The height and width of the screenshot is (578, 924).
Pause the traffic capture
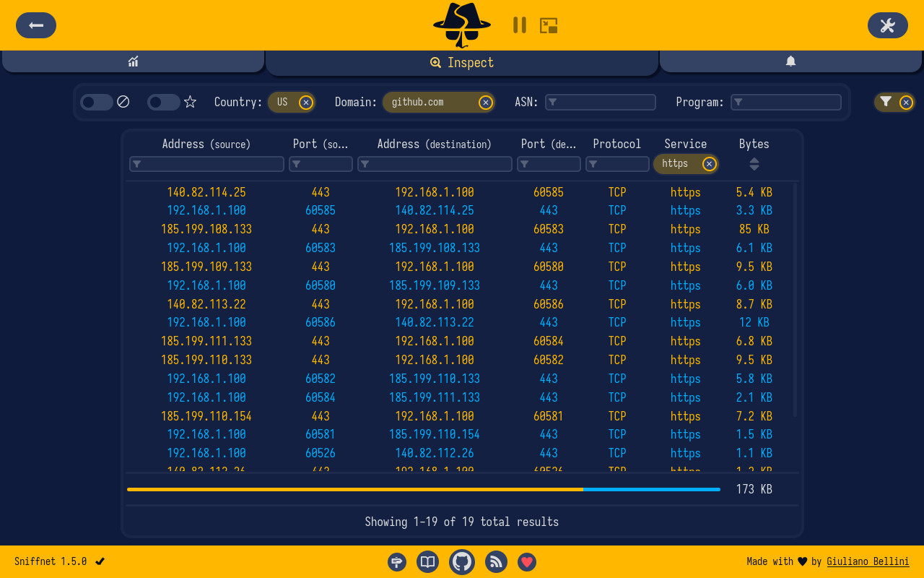tap(519, 25)
